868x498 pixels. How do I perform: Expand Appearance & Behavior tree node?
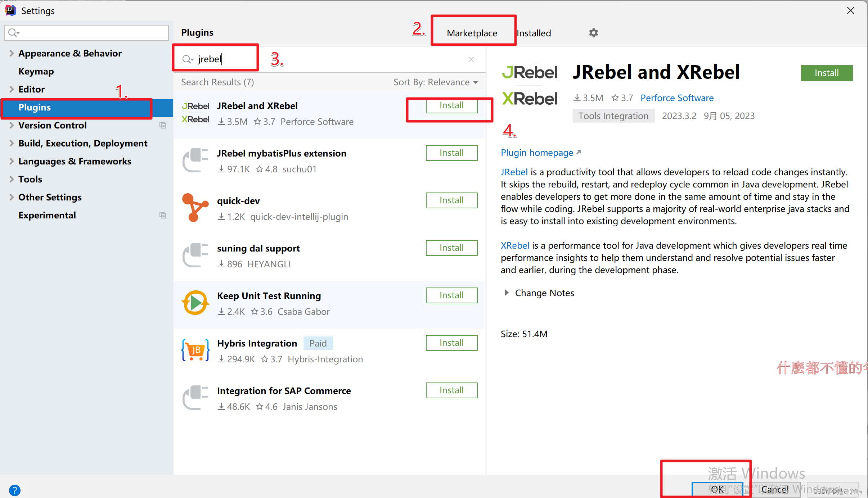(x=12, y=53)
